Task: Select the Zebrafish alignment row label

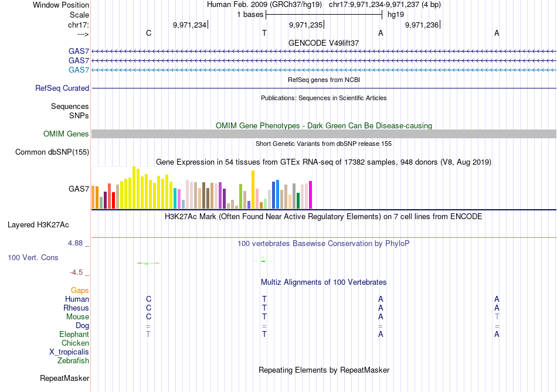Action: click(73, 361)
